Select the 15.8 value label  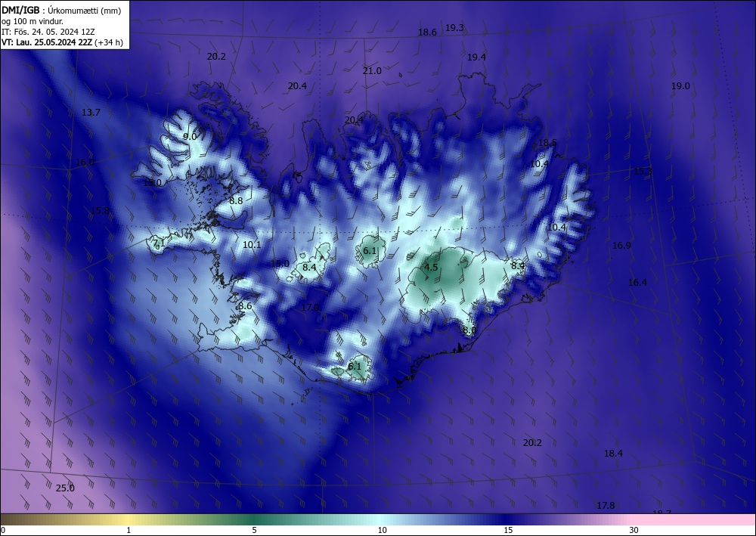tap(100, 211)
